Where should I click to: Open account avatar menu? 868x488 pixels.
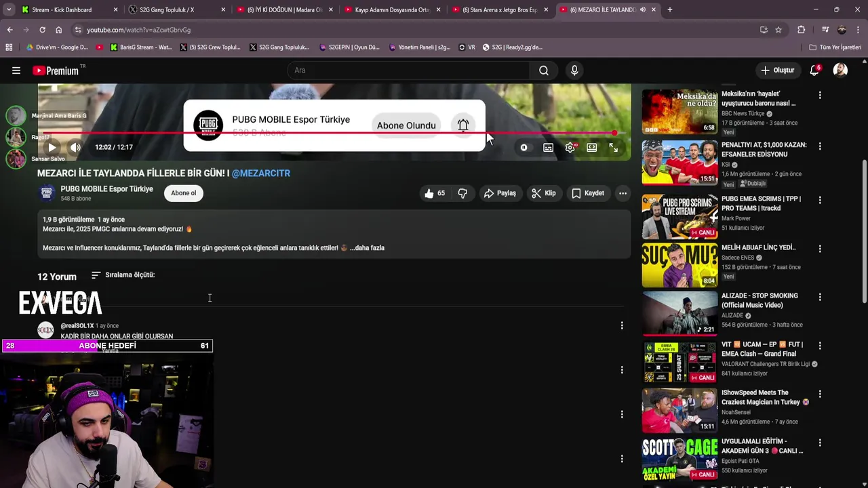coord(840,70)
